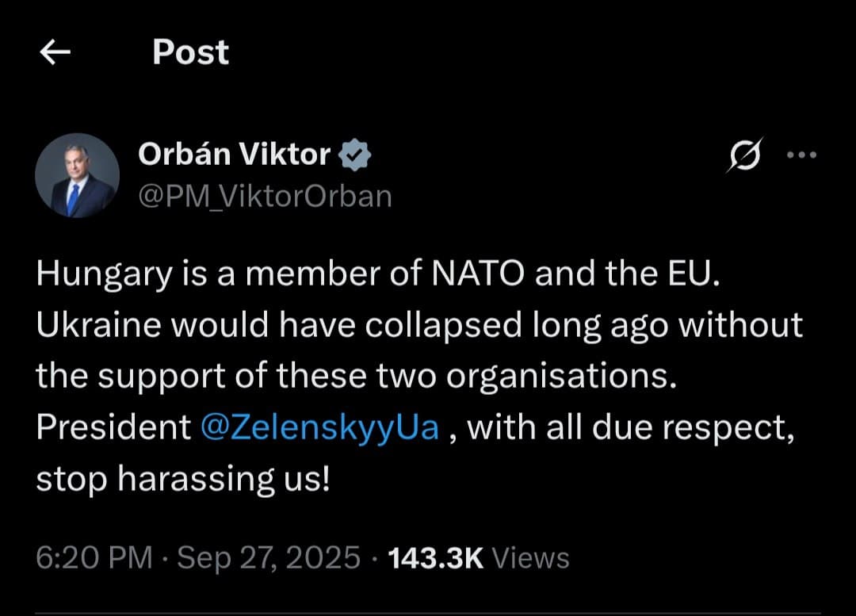
Task: Click the @PM_ViktorOrban username handle
Action: (x=266, y=196)
